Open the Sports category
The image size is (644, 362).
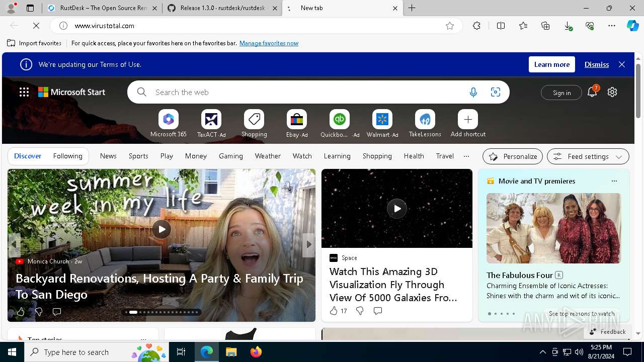coord(138,156)
